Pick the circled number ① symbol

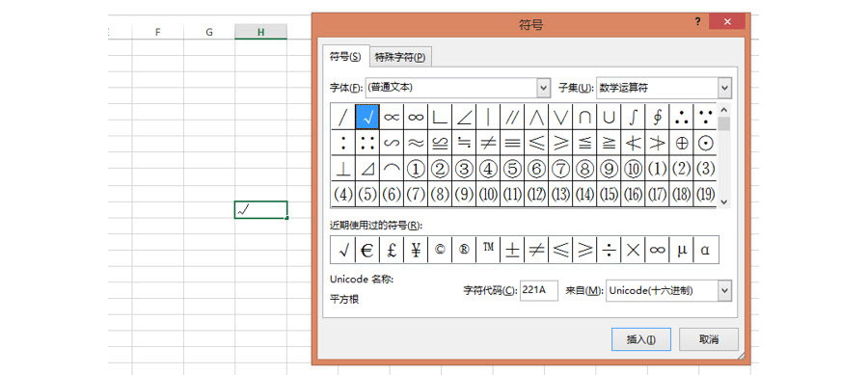416,168
